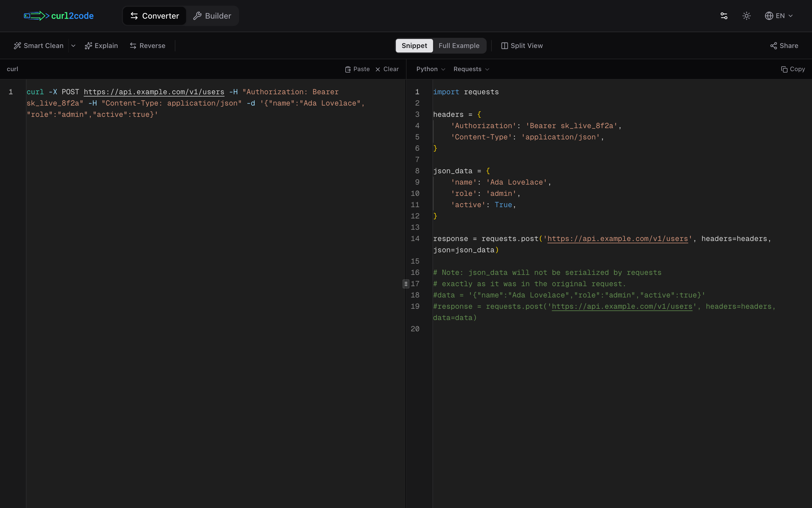Click the URL link in the curl input

pyautogui.click(x=154, y=92)
